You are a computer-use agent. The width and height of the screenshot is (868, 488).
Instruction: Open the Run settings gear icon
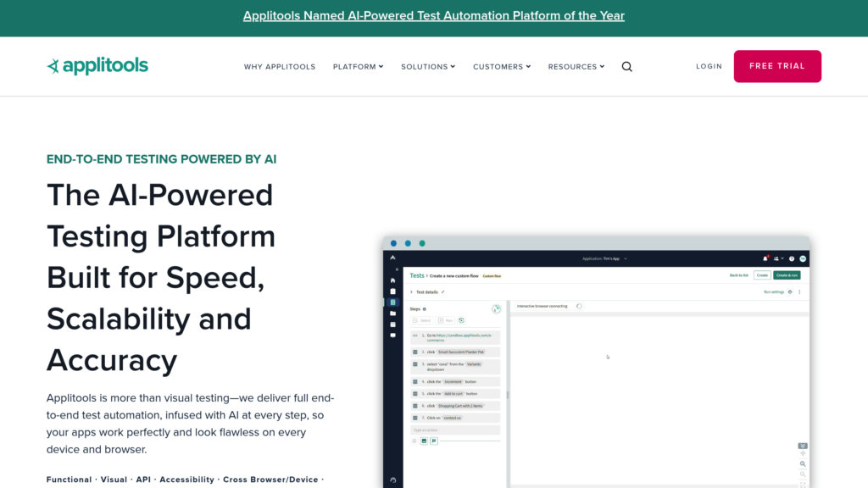click(x=790, y=291)
